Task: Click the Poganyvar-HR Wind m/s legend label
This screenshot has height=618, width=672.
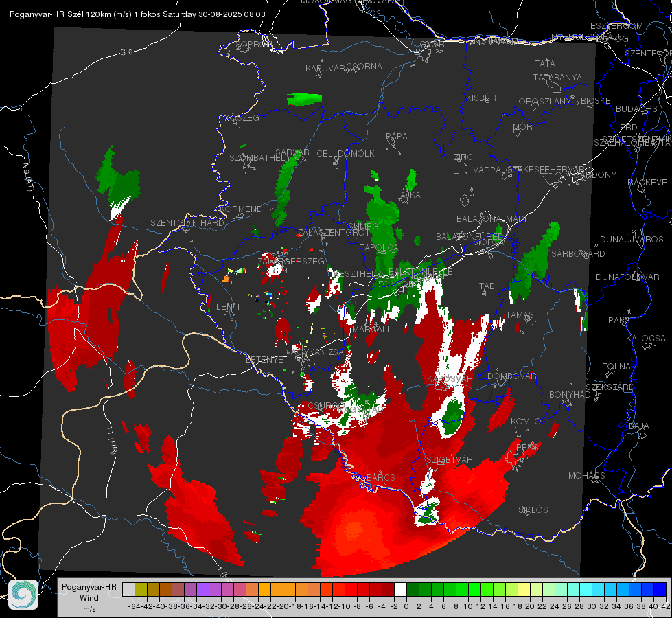Action: (x=89, y=598)
